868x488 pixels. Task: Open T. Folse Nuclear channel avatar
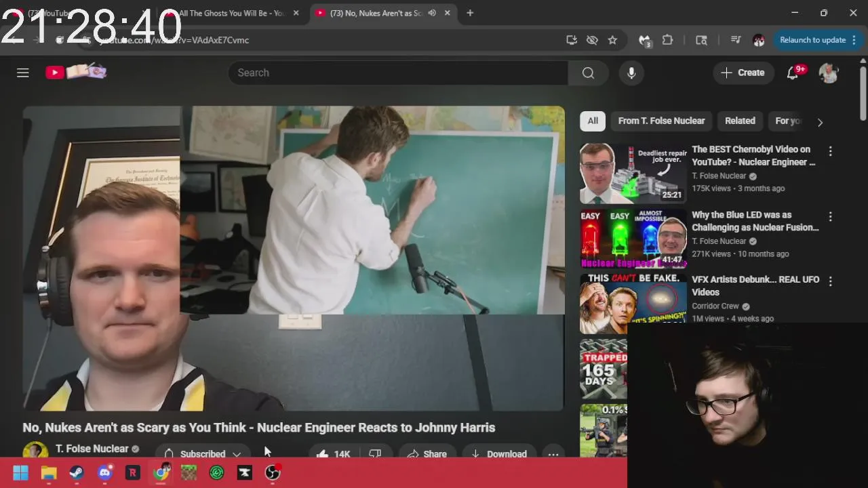click(x=35, y=450)
